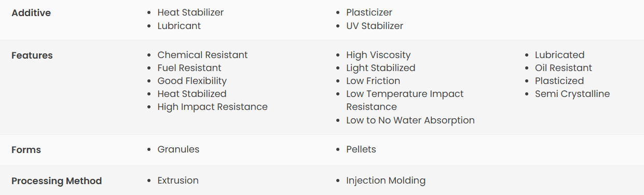Select the Plasticizer additive entry
644x195 pixels.
point(369,12)
